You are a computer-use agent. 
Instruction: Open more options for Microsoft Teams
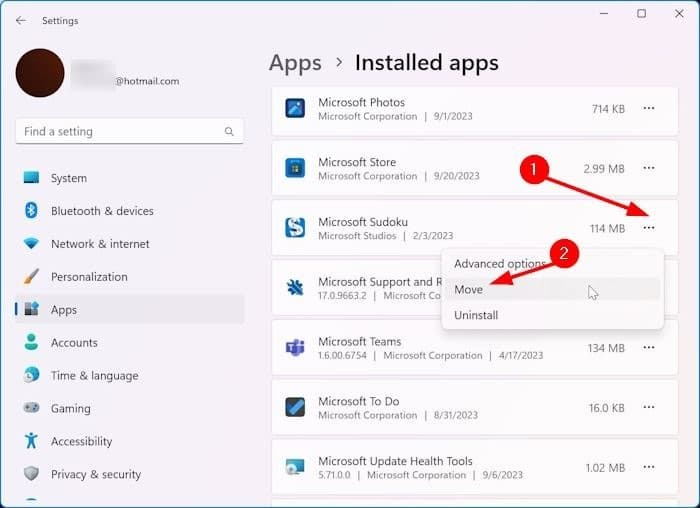click(x=649, y=347)
